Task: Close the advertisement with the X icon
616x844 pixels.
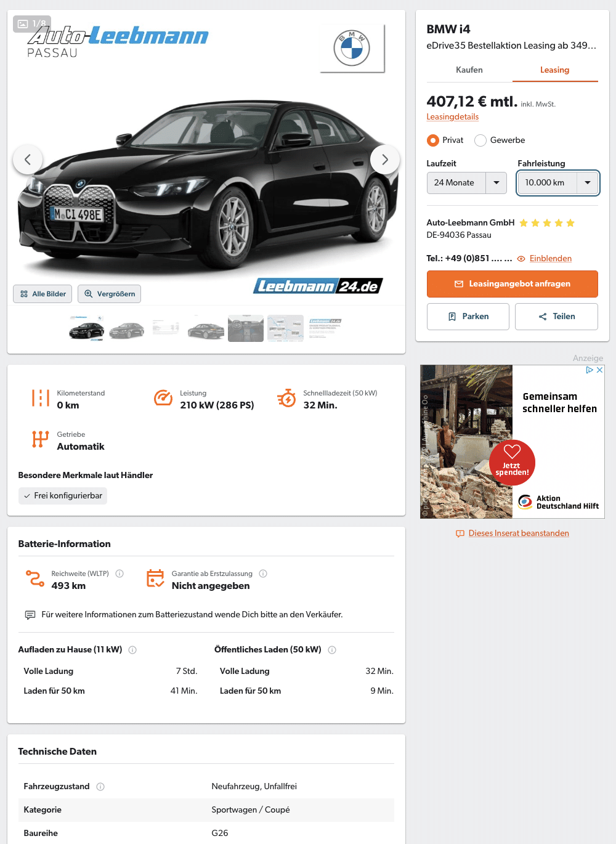Action: (599, 370)
